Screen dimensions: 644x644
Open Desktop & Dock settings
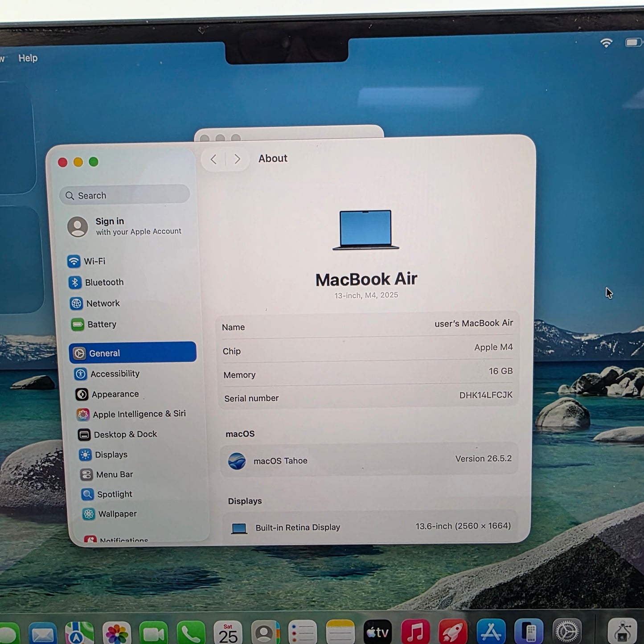117,435
